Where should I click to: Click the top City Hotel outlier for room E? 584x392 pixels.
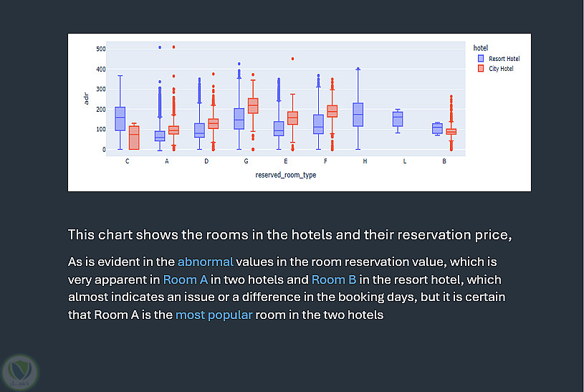(292, 59)
